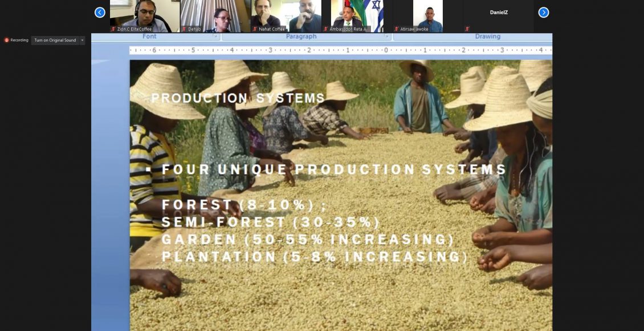Click muted mic icon on DanielZ tile
This screenshot has width=644, height=331.
(x=467, y=29)
